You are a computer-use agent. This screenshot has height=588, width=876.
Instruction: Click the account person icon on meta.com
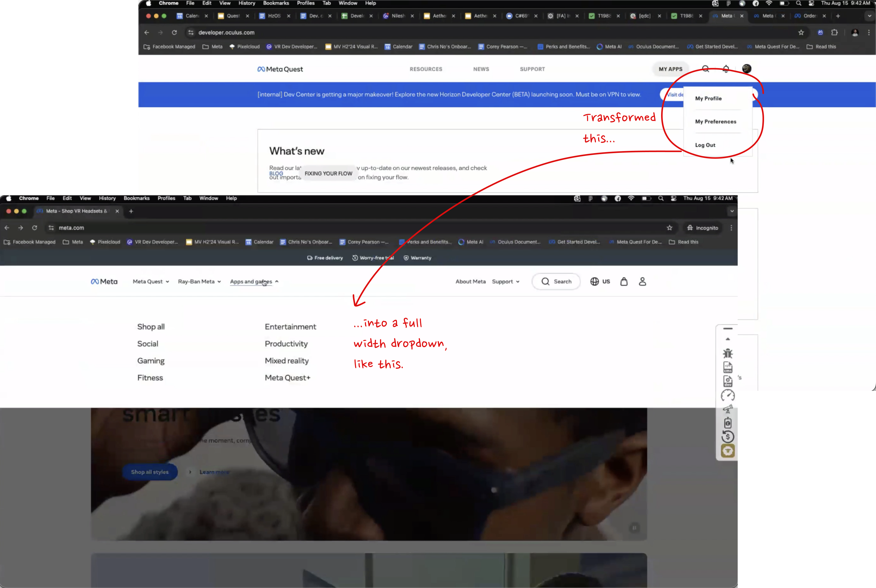(642, 282)
